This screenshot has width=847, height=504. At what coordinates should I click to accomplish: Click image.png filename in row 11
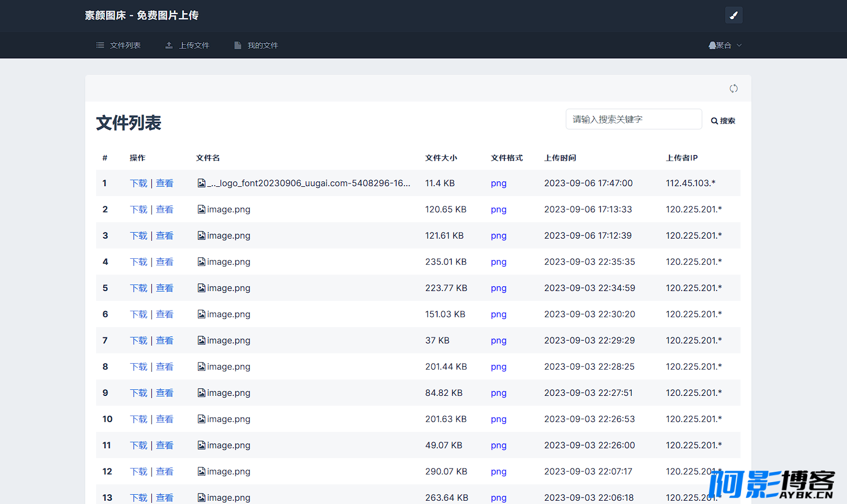coord(229,445)
